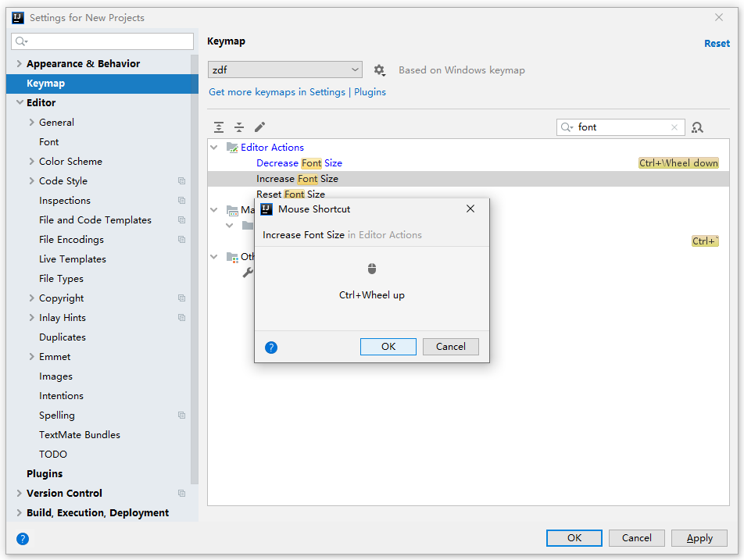Collapse the Editor section in sidebar
This screenshot has height=560, width=744.
point(20,102)
